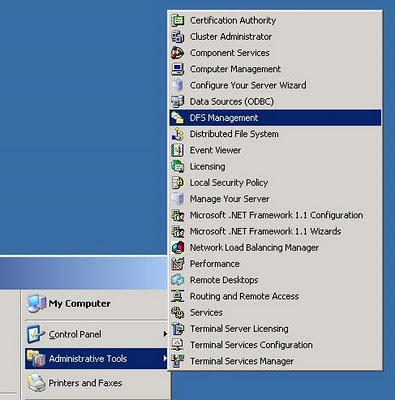This screenshot has height=400, width=395.
Task: Click the Printers and Faxes icon
Action: tap(36, 383)
